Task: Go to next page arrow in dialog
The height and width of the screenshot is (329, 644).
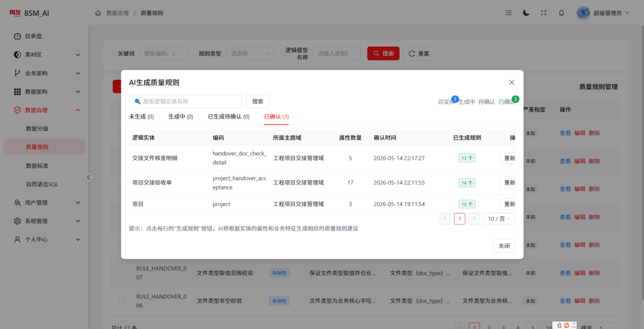Action: pyautogui.click(x=474, y=219)
